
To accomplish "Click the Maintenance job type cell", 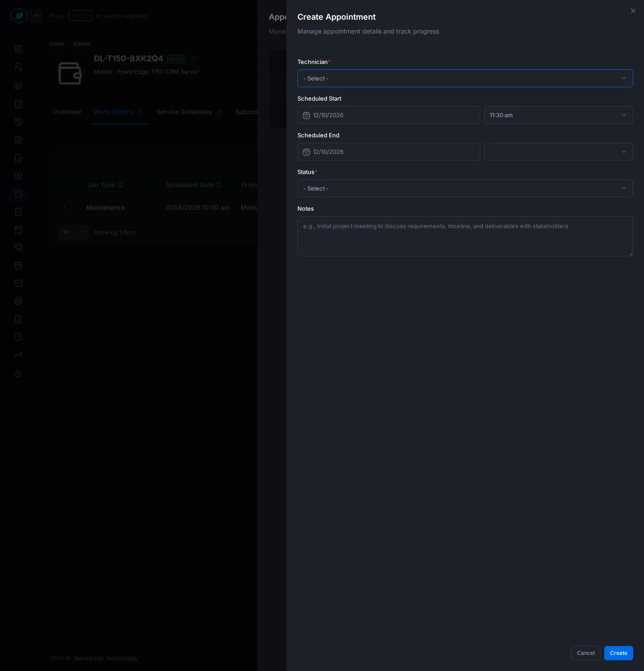I will (106, 208).
